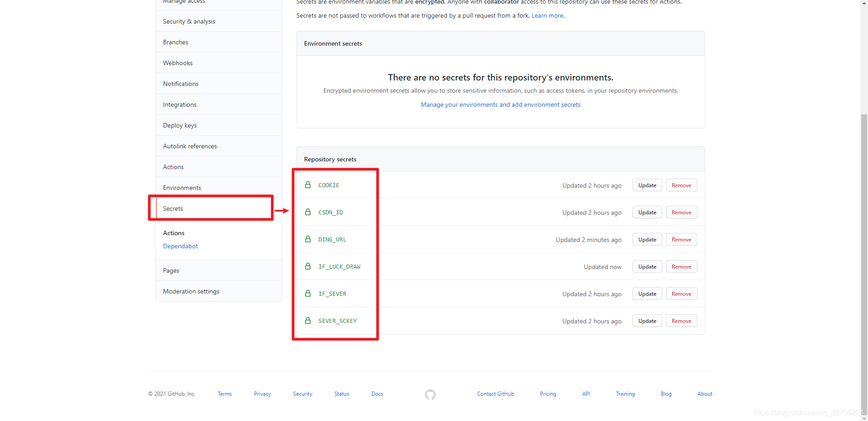The height and width of the screenshot is (421, 868).
Task: Open Status link in footer
Action: point(342,394)
